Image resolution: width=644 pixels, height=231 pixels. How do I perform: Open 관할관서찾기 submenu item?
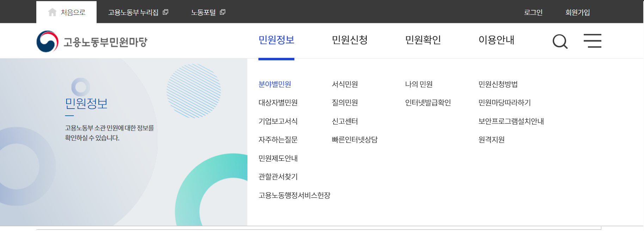pos(278,177)
